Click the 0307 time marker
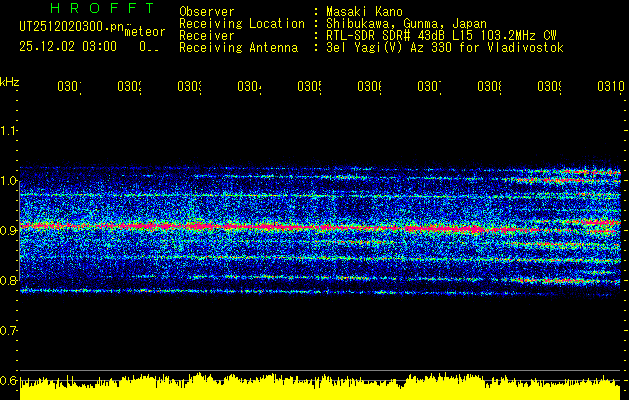This screenshot has width=629, height=400. 429,86
